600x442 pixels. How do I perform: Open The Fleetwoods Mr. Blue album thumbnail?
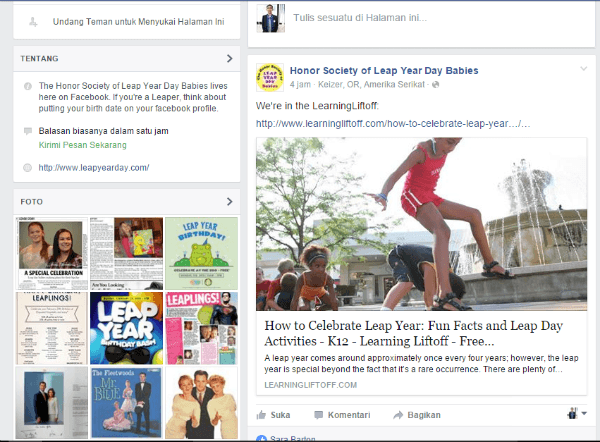click(x=127, y=403)
